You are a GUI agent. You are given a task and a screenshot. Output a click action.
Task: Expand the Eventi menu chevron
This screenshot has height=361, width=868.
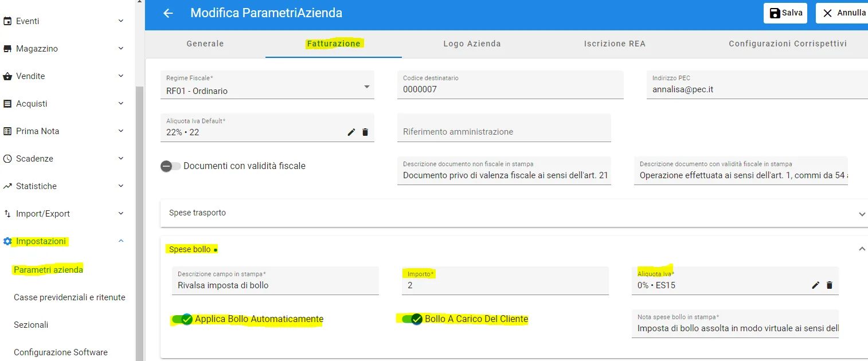tap(121, 21)
